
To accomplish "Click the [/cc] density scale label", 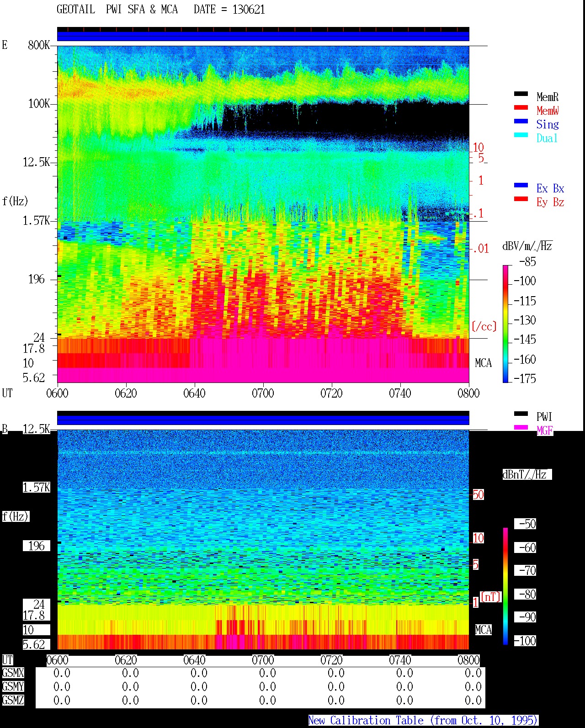I will pos(484,327).
